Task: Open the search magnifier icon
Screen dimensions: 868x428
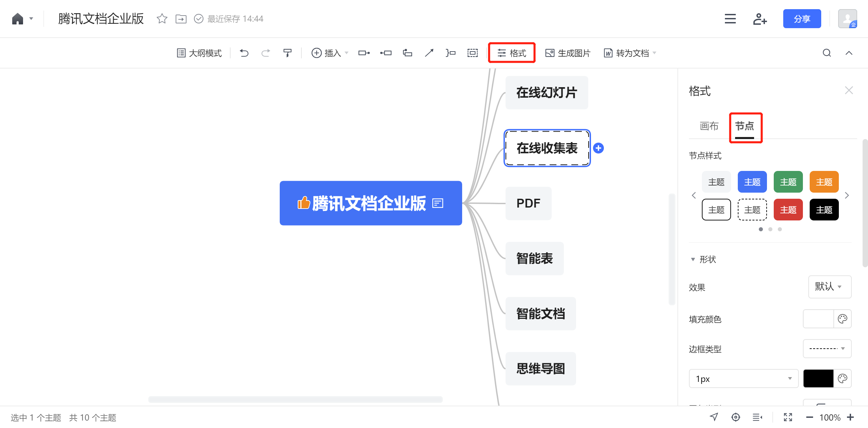Action: pyautogui.click(x=827, y=53)
